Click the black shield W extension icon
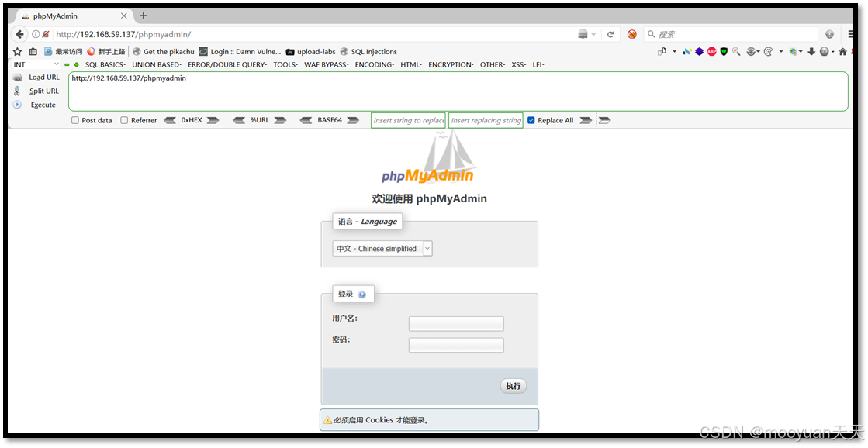 click(x=724, y=51)
